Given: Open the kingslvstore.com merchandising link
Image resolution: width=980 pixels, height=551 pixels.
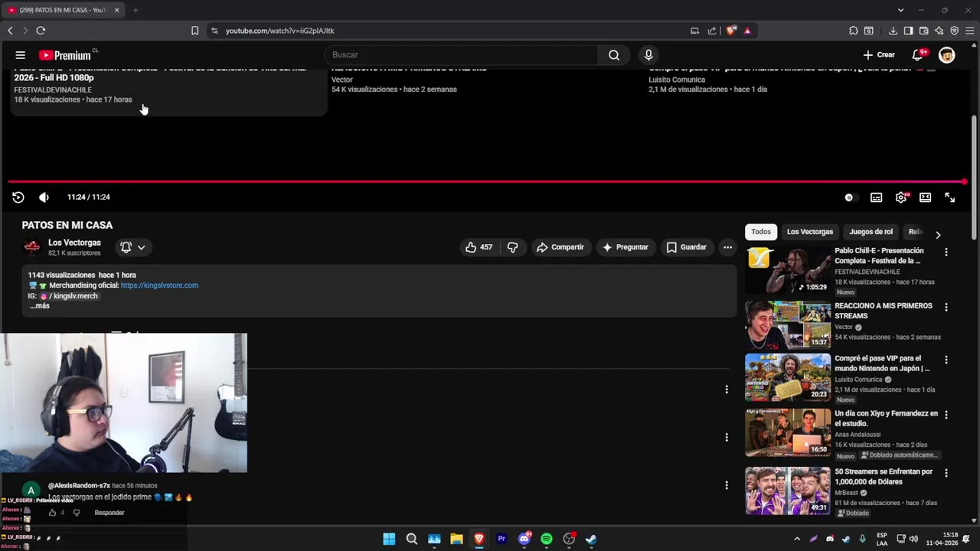Looking at the screenshot, I should 159,285.
